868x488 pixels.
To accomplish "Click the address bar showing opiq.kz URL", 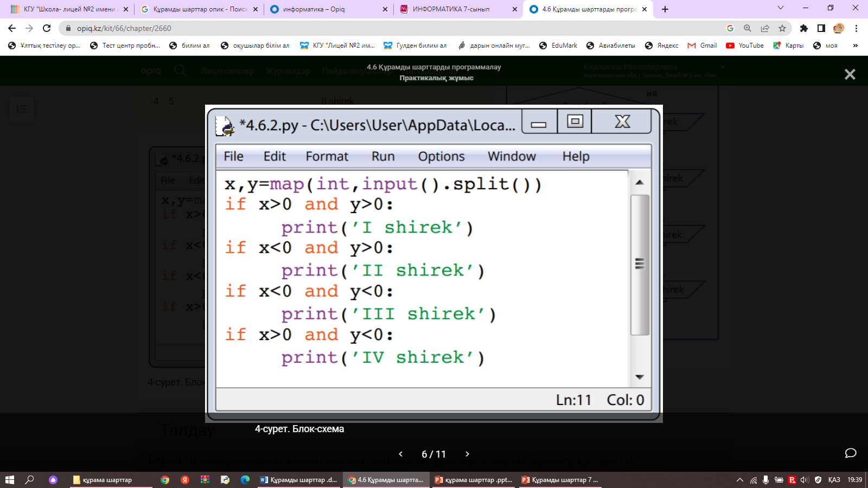I will coord(380,28).
